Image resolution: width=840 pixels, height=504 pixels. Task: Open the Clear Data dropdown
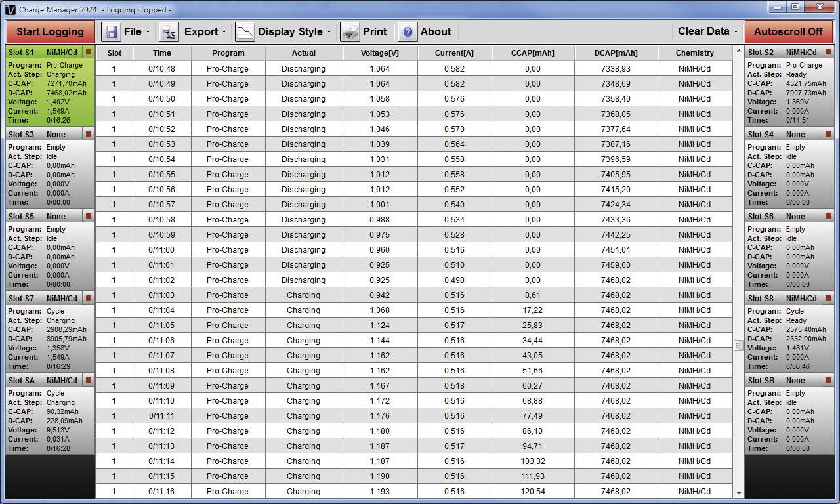pos(707,31)
